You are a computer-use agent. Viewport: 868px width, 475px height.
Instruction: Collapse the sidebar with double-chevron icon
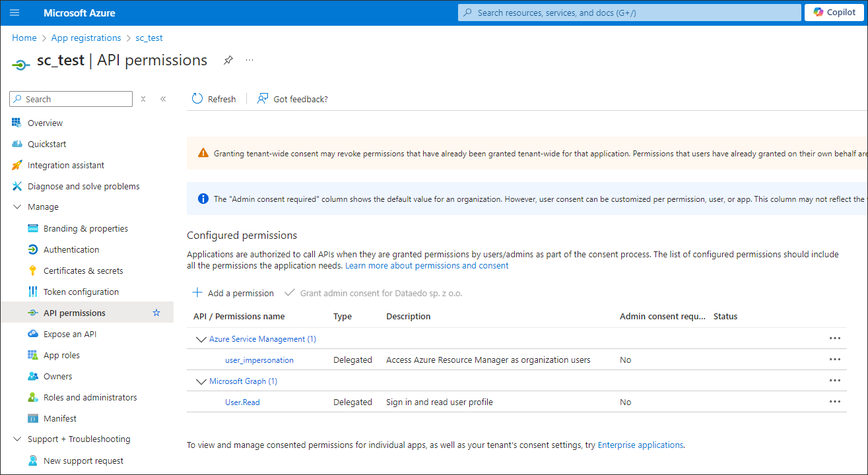pos(163,99)
